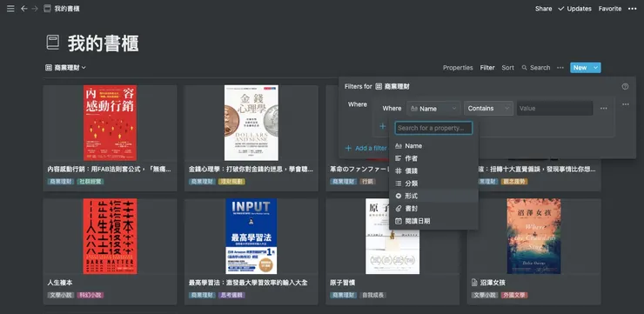This screenshot has width=644, height=314.
Task: Click the 行銷 tag
Action: (x=367, y=182)
